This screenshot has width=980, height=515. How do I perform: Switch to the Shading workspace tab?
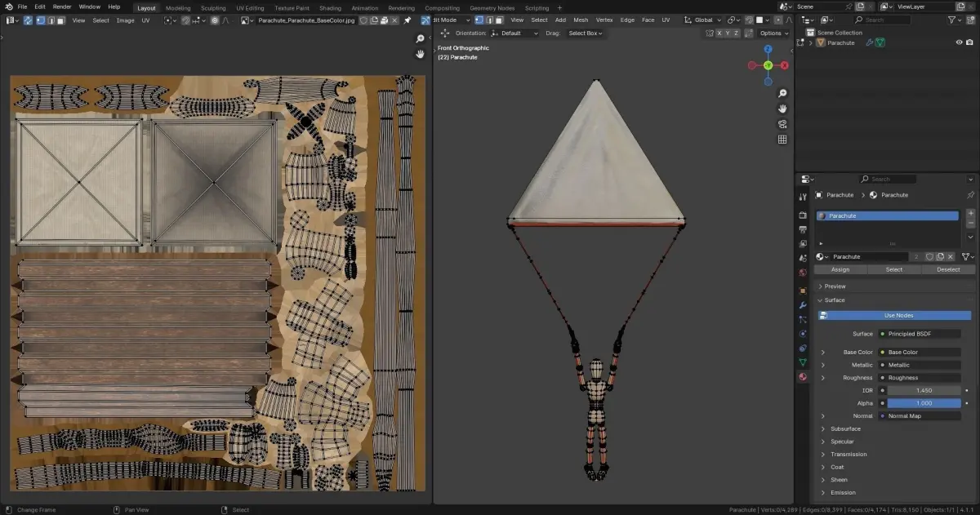point(330,8)
